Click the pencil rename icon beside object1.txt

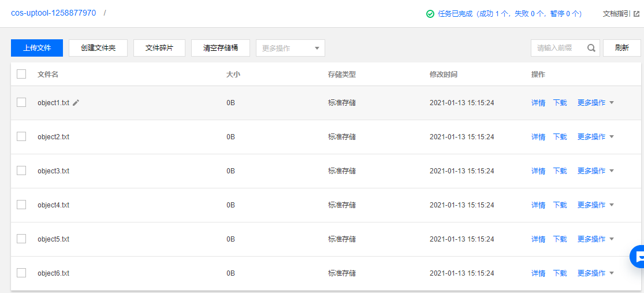pos(76,103)
